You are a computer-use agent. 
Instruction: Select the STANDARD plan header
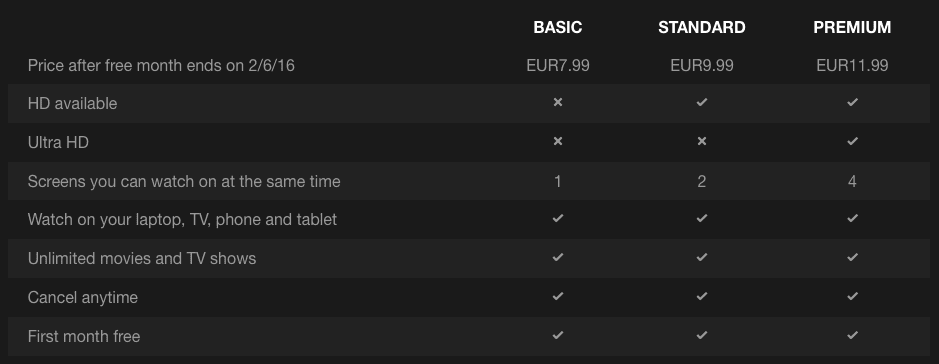click(x=701, y=28)
